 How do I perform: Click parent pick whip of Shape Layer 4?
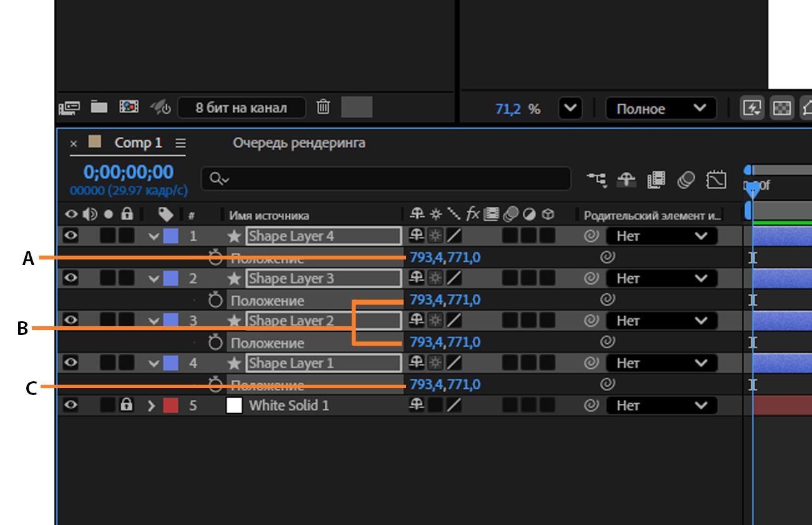(590, 236)
